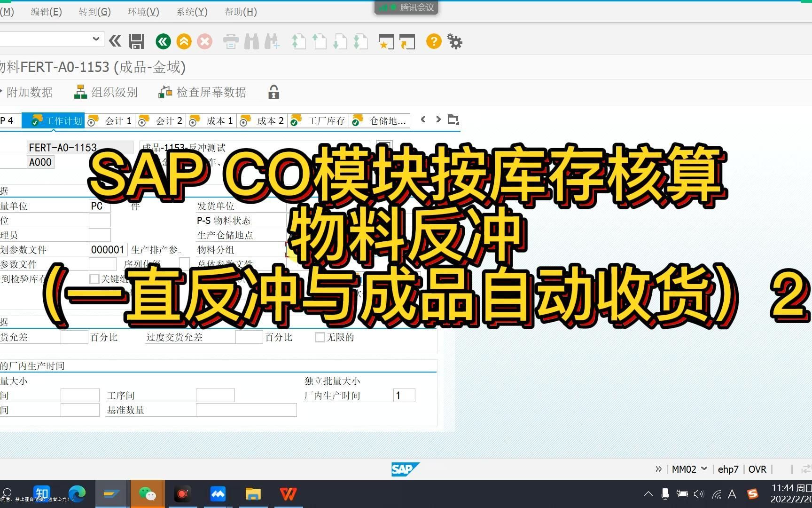The width and height of the screenshot is (812, 508).
Task: Click the plant field A000
Action: coord(40,162)
